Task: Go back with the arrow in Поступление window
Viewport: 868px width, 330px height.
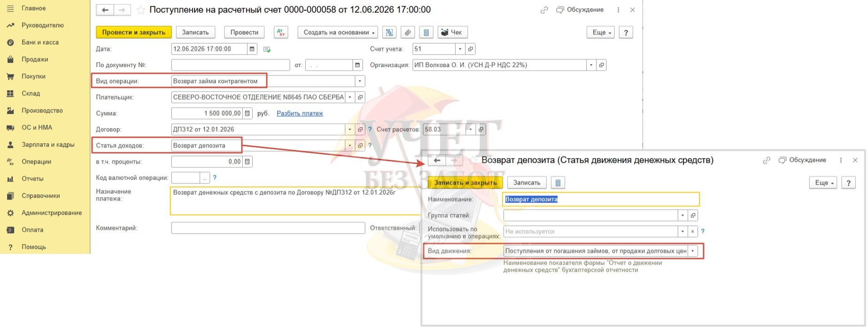Action: (105, 10)
